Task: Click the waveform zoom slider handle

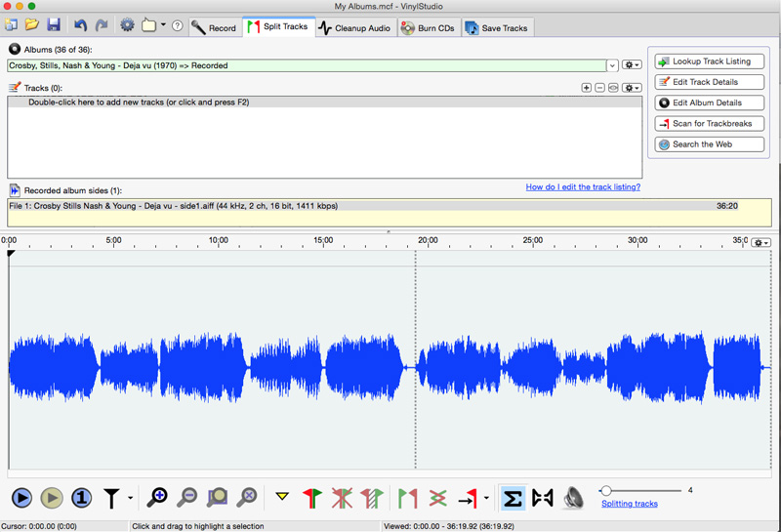Action: pos(606,491)
